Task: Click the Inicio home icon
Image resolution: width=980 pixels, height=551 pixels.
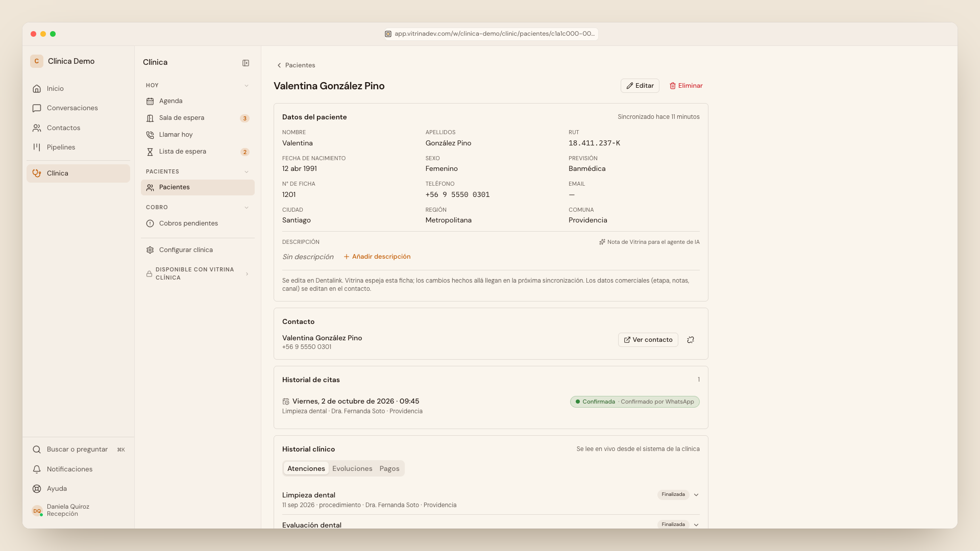Action: click(37, 89)
